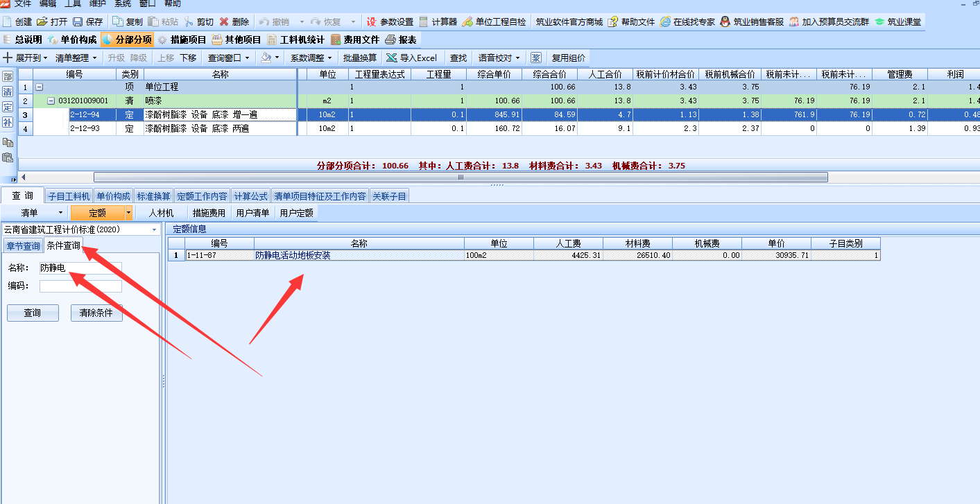Image resolution: width=980 pixels, height=504 pixels.
Task: Open the 定额 dropdown arrow
Action: 128,213
